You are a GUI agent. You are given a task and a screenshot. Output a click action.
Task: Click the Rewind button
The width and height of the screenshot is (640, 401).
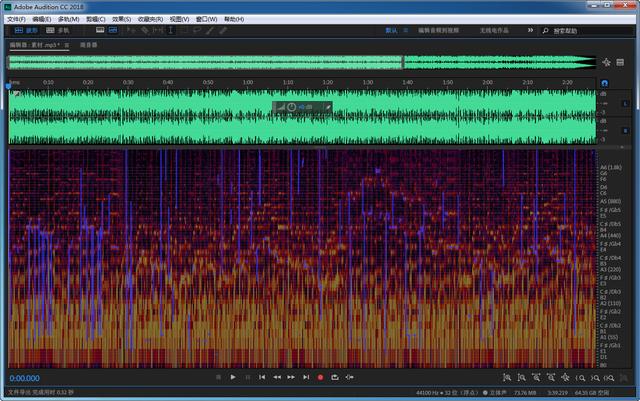coord(277,377)
